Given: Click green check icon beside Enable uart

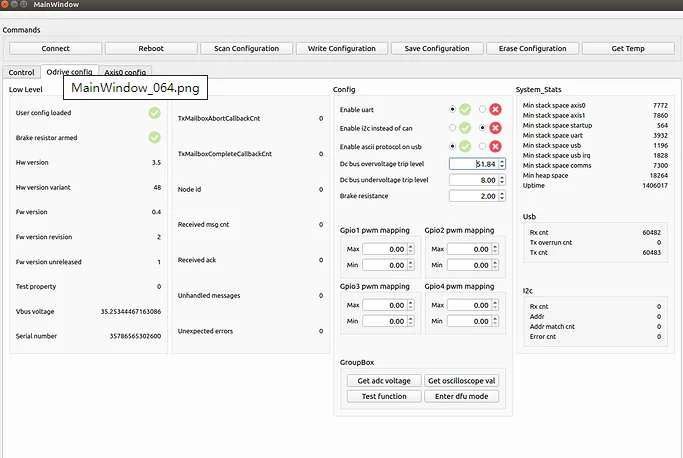Looking at the screenshot, I should 465,109.
